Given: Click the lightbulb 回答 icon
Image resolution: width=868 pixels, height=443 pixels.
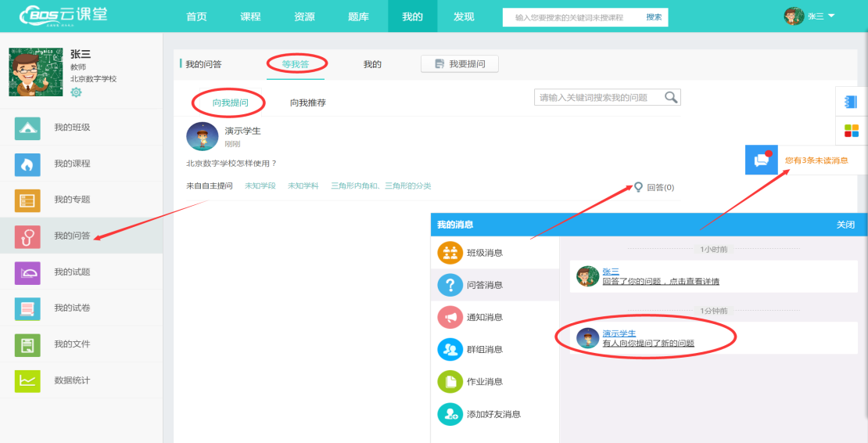Looking at the screenshot, I should point(638,187).
